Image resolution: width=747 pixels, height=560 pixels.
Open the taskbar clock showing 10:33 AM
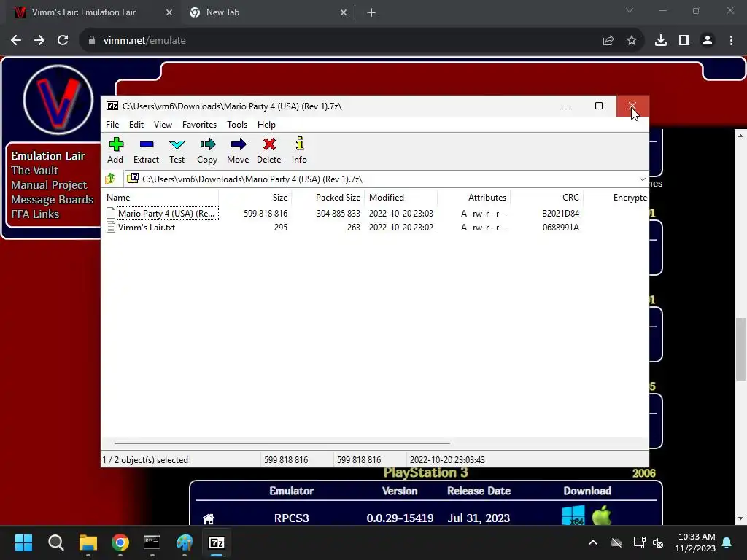click(695, 542)
